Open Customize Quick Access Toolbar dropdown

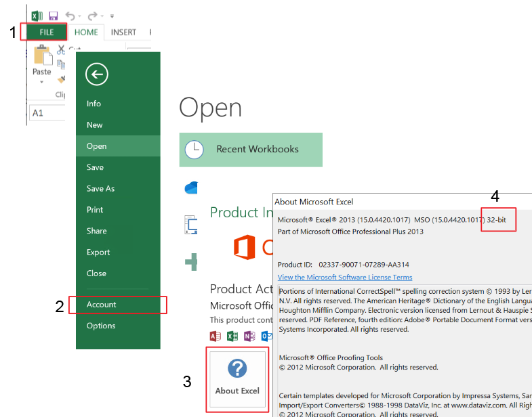112,16
